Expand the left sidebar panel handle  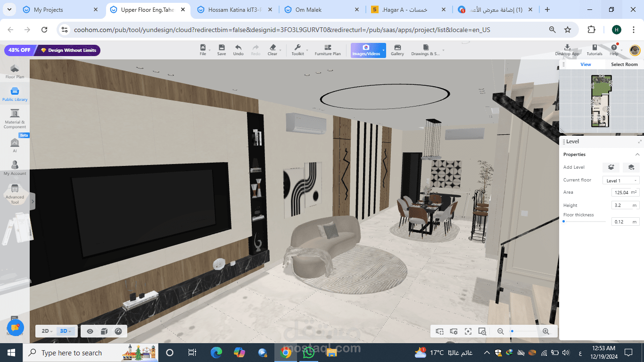pos(33,201)
